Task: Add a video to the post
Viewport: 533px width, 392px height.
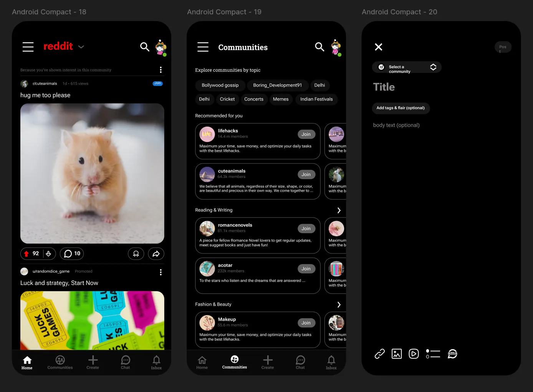Action: tap(414, 354)
